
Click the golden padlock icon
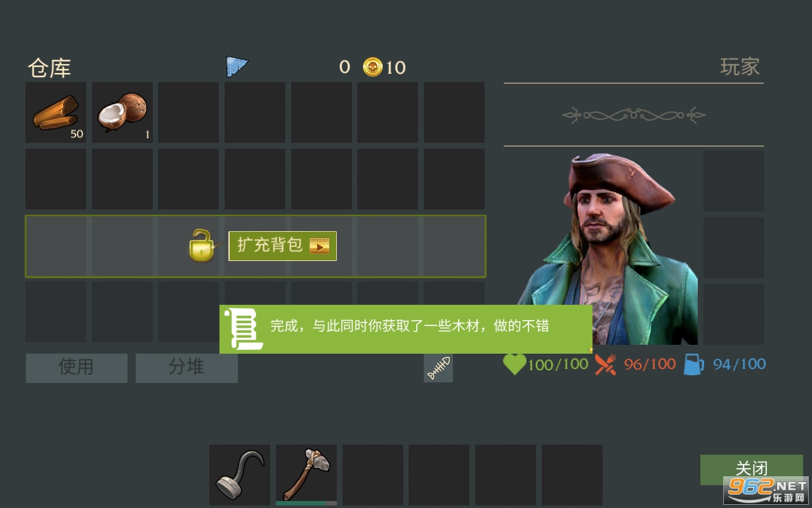click(x=202, y=246)
